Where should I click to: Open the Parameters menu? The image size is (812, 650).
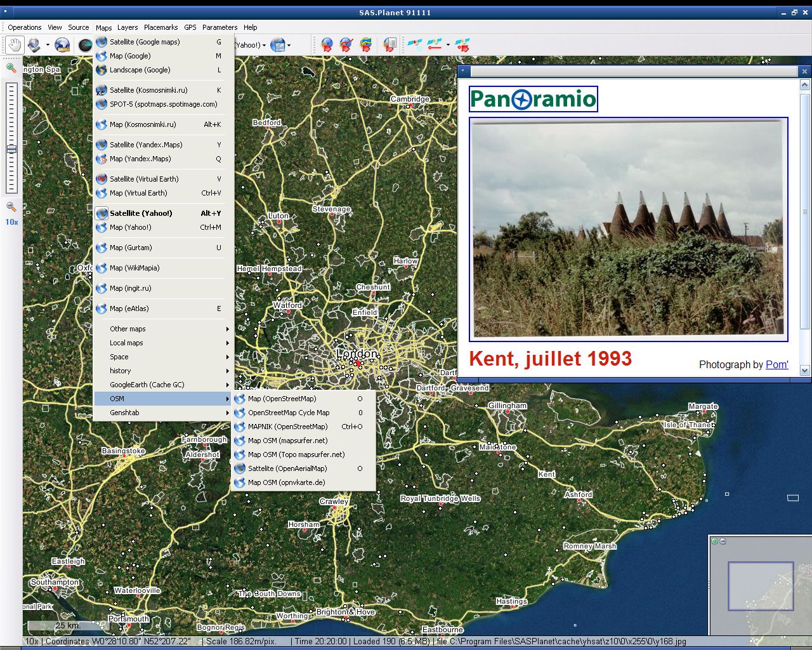pyautogui.click(x=219, y=27)
